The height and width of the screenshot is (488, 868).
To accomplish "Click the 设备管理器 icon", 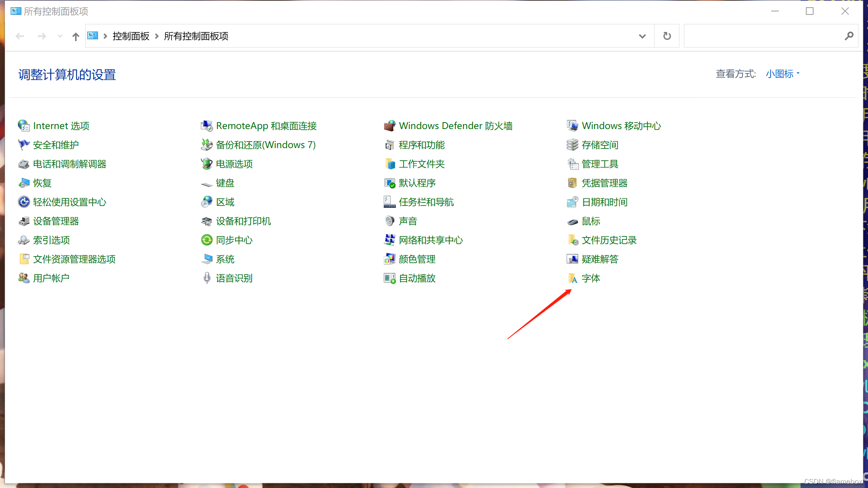I will 24,221.
